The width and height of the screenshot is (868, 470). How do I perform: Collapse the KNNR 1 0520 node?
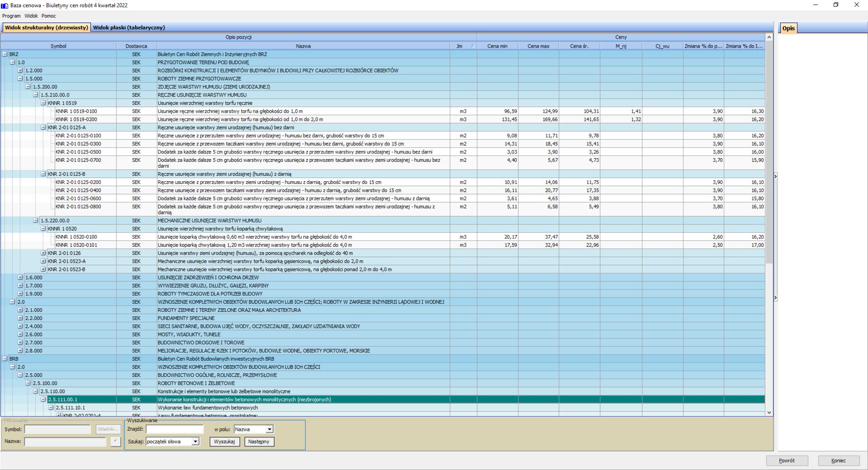point(43,229)
